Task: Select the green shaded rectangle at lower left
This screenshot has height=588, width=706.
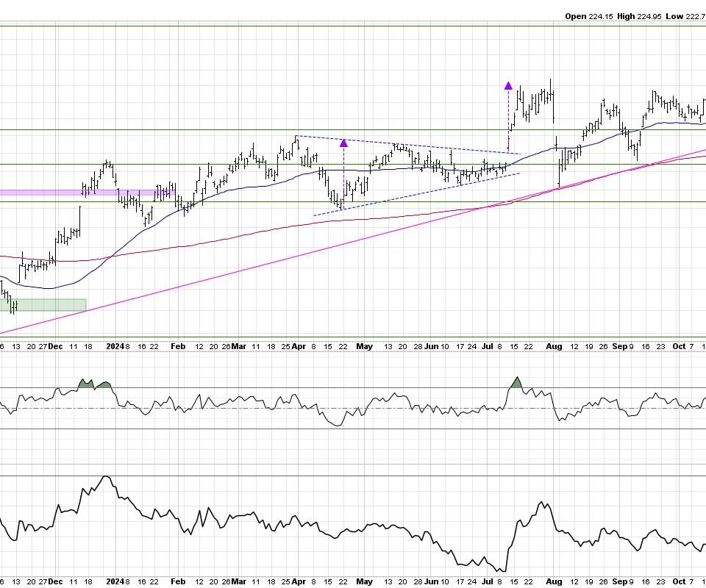Action: [46, 304]
